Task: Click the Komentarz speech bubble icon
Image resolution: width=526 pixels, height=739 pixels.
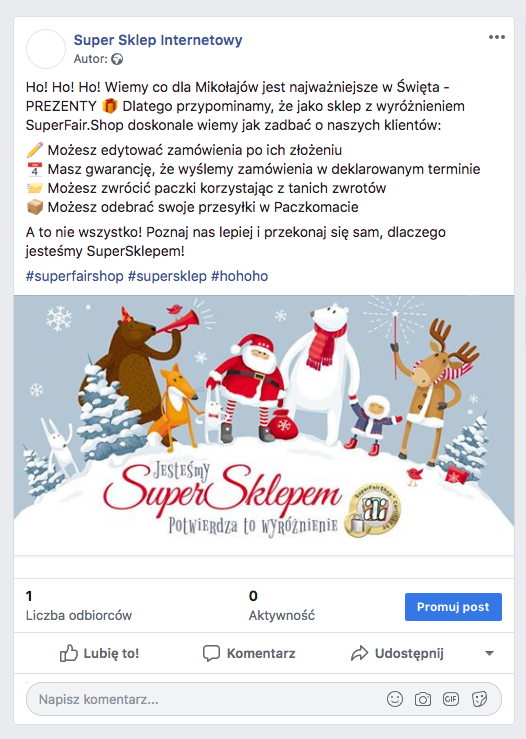Action: tap(211, 653)
